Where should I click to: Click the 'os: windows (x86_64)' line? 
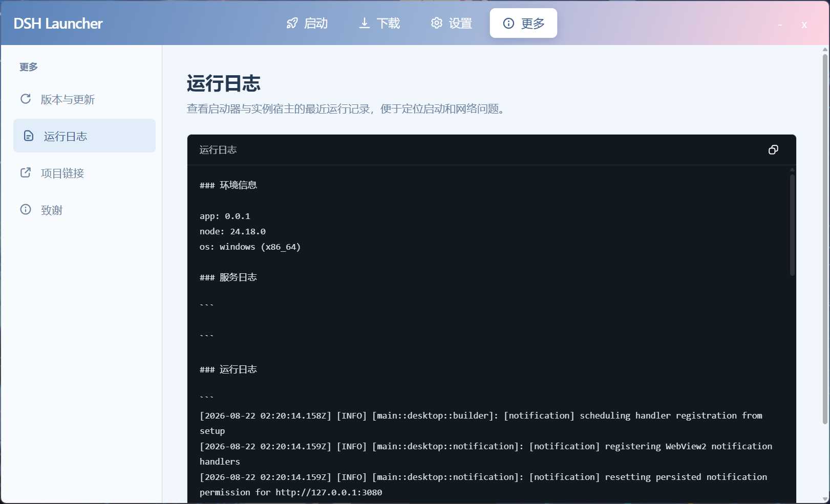click(x=250, y=247)
